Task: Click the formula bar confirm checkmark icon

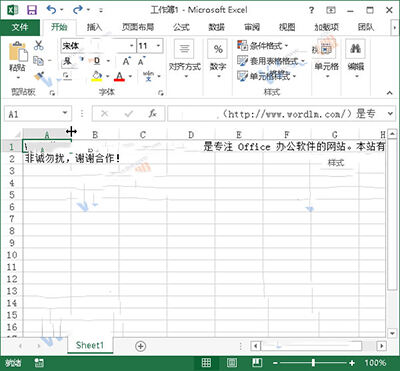Action: (x=128, y=114)
